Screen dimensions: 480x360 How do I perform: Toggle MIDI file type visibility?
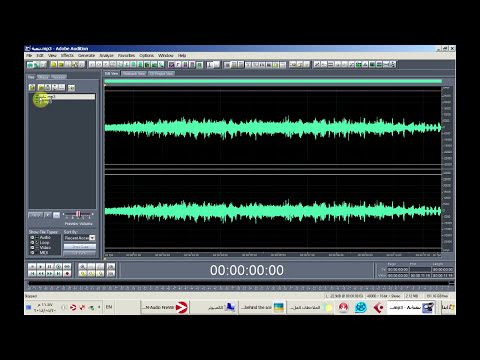[x=32, y=252]
